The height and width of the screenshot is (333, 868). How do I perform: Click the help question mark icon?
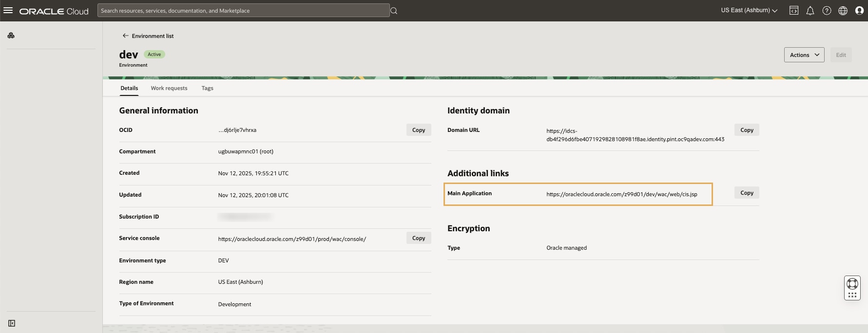[827, 11]
